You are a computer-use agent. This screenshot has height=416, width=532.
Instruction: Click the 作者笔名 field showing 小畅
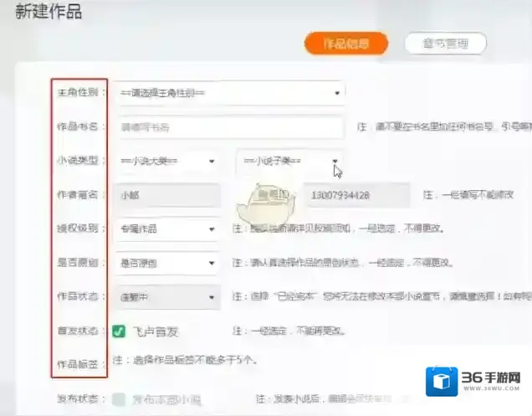pyautogui.click(x=167, y=195)
